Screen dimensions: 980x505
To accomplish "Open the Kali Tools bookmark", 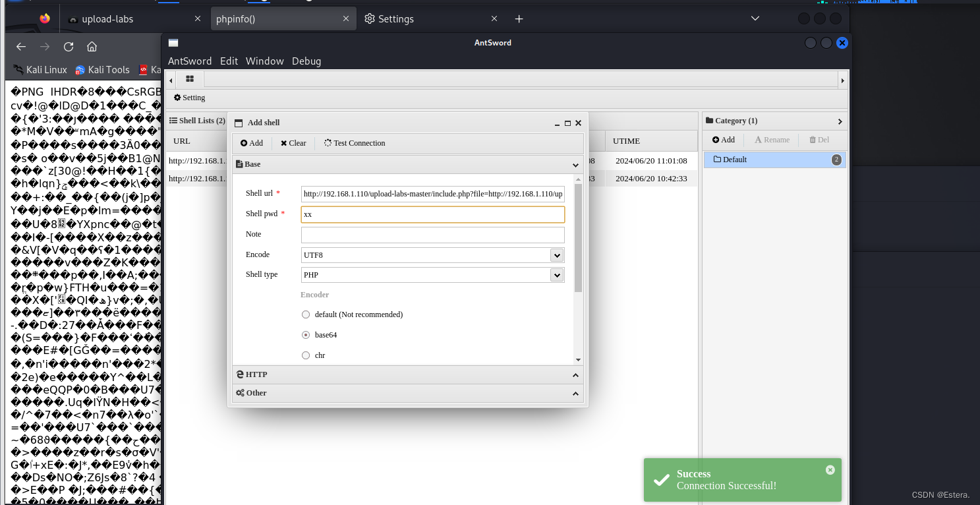I will (x=102, y=69).
